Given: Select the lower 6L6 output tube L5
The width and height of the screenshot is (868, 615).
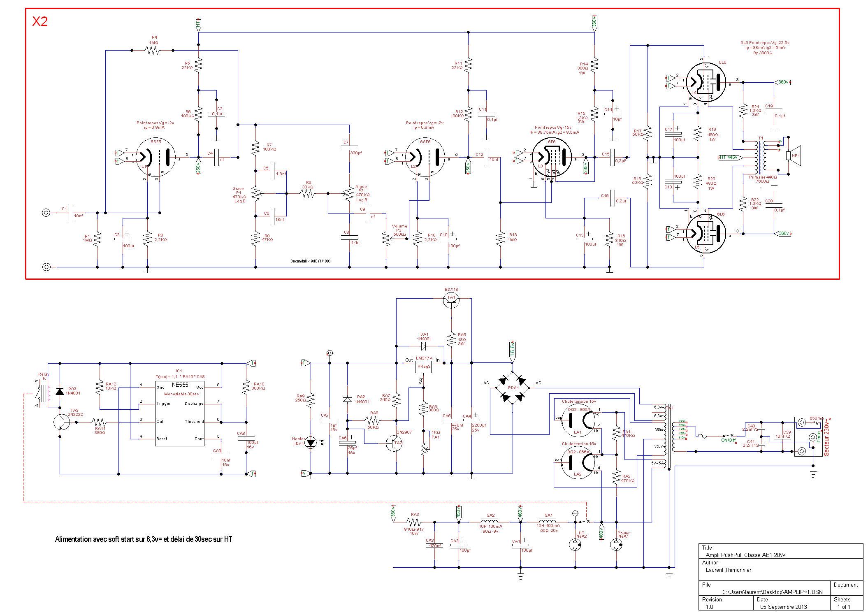Looking at the screenshot, I should pos(706,233).
